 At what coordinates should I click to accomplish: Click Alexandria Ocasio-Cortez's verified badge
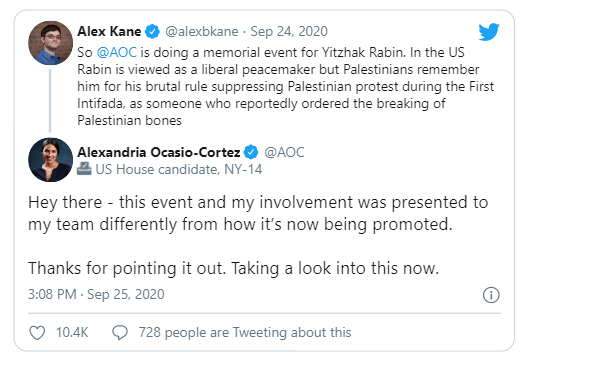click(x=251, y=152)
